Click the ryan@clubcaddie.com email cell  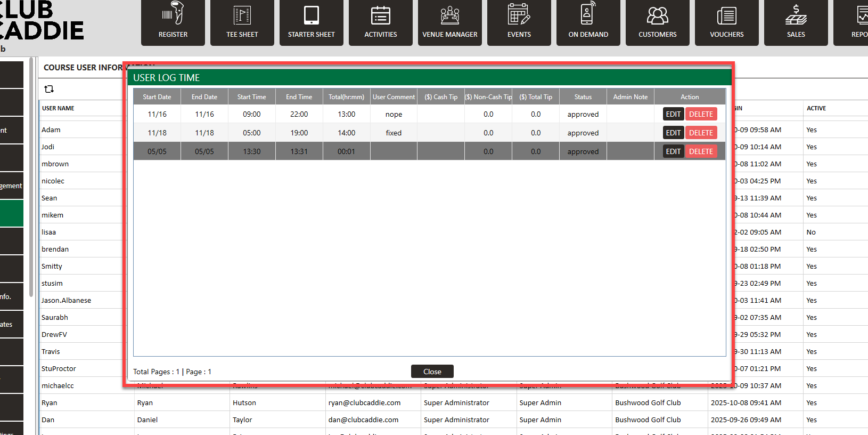coord(364,403)
